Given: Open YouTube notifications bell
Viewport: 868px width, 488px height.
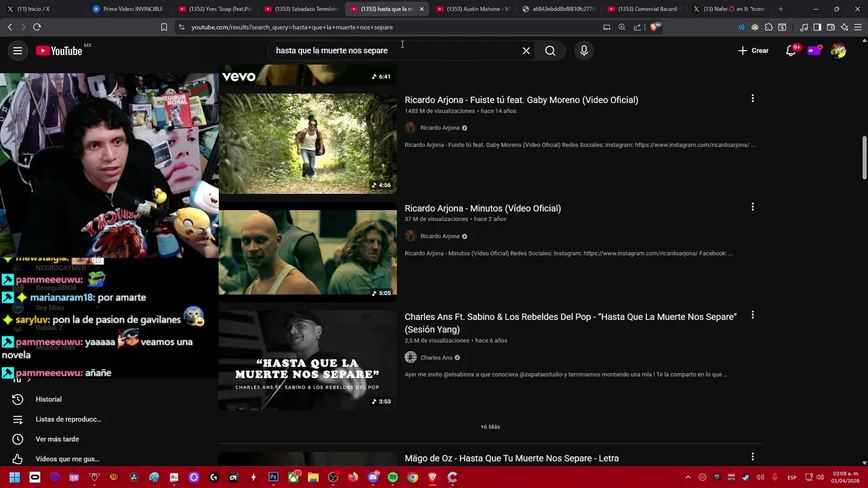Looking at the screenshot, I should (x=791, y=51).
